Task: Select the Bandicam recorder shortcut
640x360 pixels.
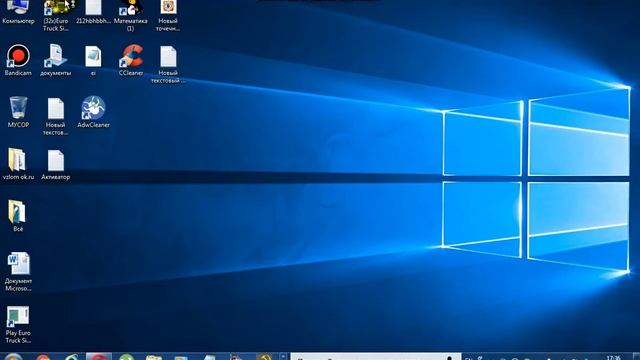Action: coord(18,60)
